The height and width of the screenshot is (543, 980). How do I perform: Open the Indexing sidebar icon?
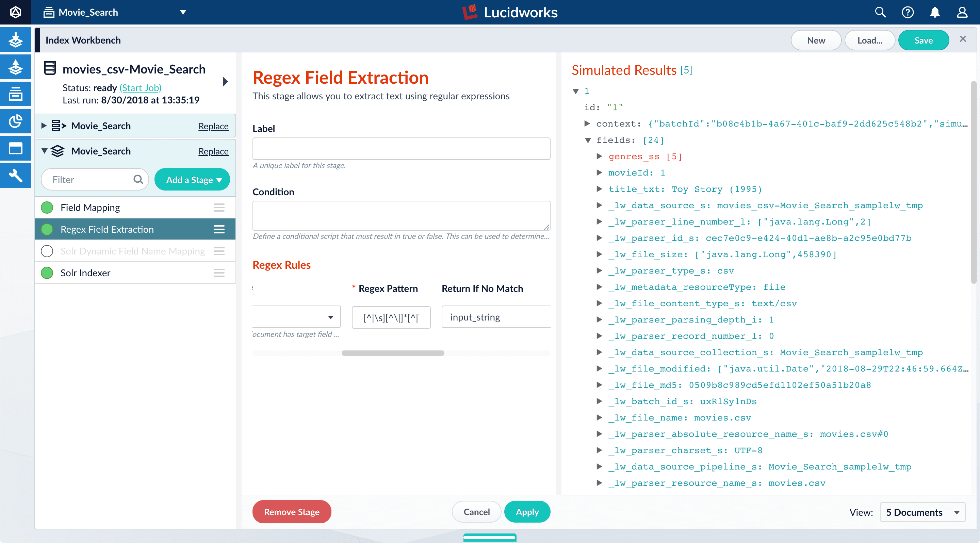click(15, 39)
